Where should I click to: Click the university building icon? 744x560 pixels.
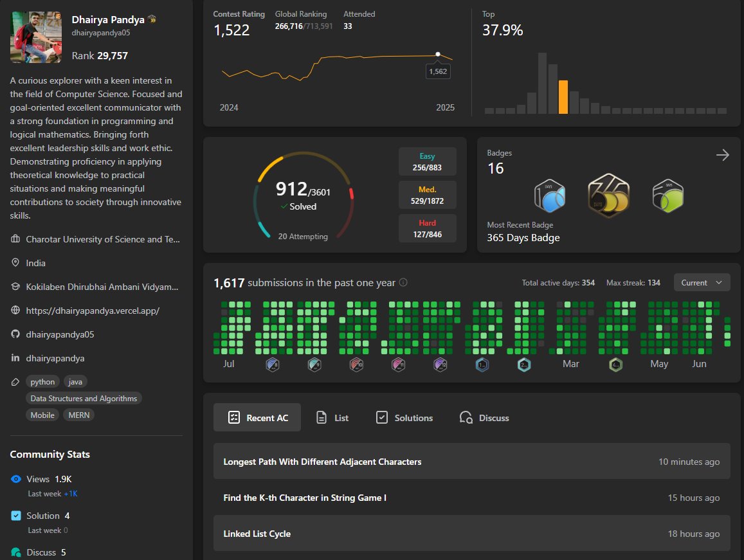tap(15, 239)
